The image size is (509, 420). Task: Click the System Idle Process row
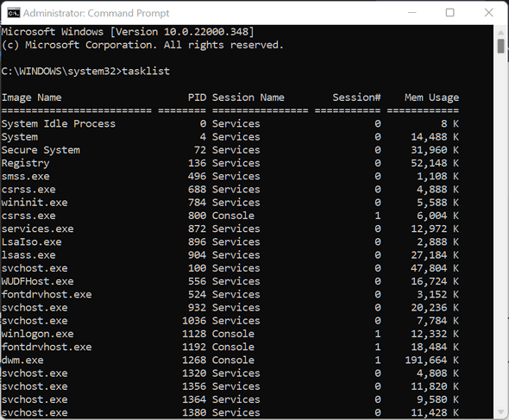(230, 123)
